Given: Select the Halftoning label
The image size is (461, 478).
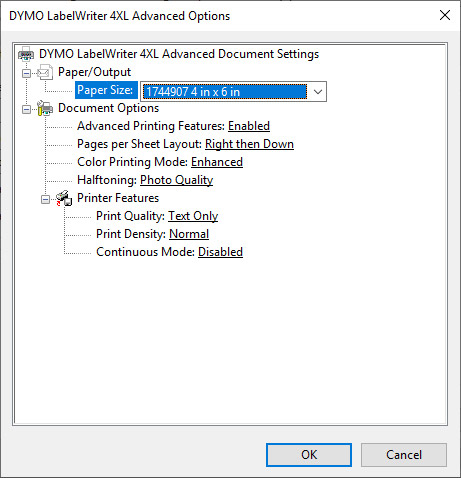Looking at the screenshot, I should point(107,180).
